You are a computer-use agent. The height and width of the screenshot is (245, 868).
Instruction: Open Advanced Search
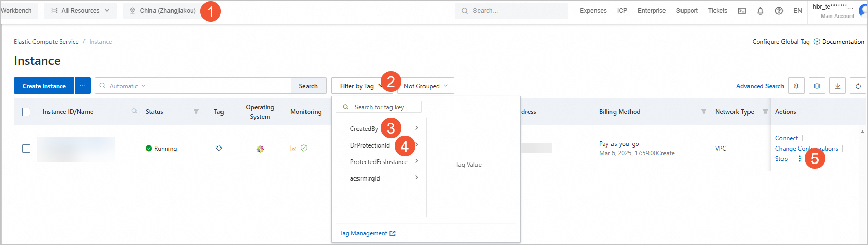click(x=760, y=86)
